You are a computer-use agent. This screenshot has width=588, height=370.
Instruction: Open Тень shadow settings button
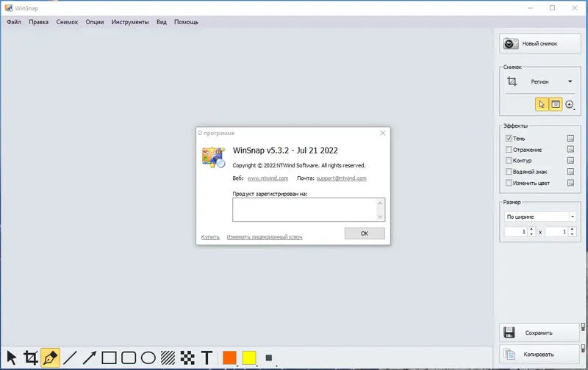570,139
